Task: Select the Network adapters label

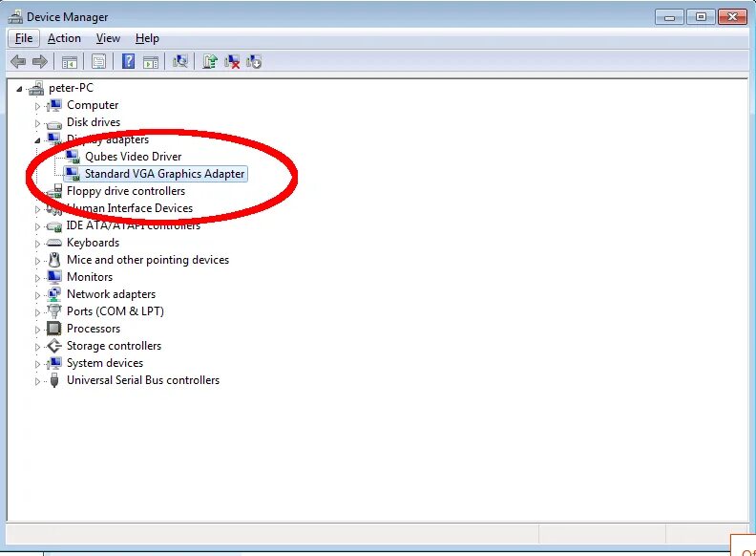Action: [111, 294]
